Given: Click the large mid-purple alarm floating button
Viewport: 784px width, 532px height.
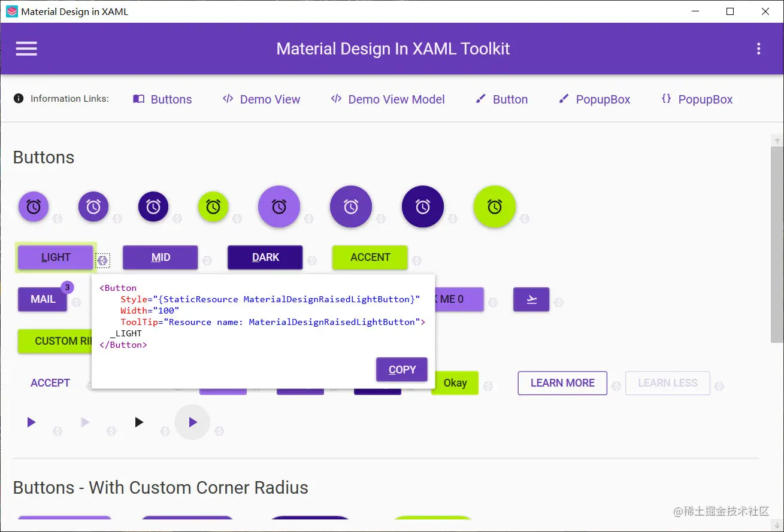Looking at the screenshot, I should [351, 206].
